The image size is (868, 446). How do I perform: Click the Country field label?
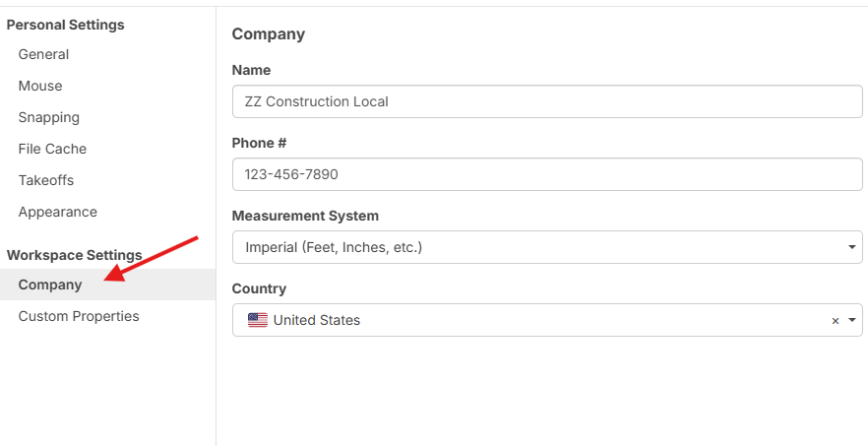pyautogui.click(x=259, y=288)
